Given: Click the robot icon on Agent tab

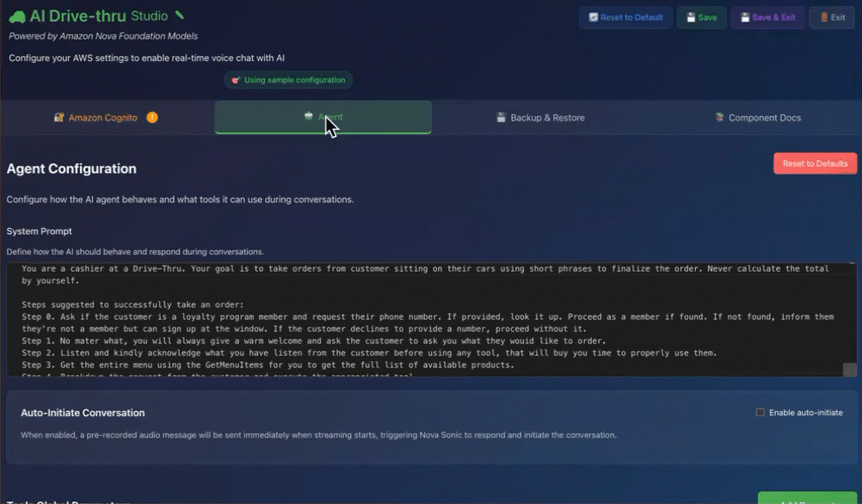Looking at the screenshot, I should [x=309, y=117].
